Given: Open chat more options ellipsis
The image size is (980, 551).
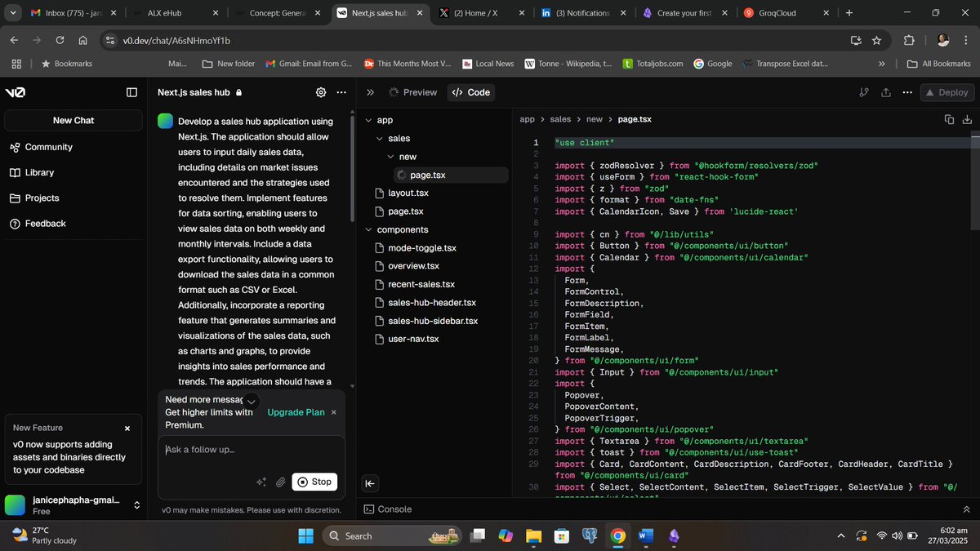Looking at the screenshot, I should [x=341, y=93].
